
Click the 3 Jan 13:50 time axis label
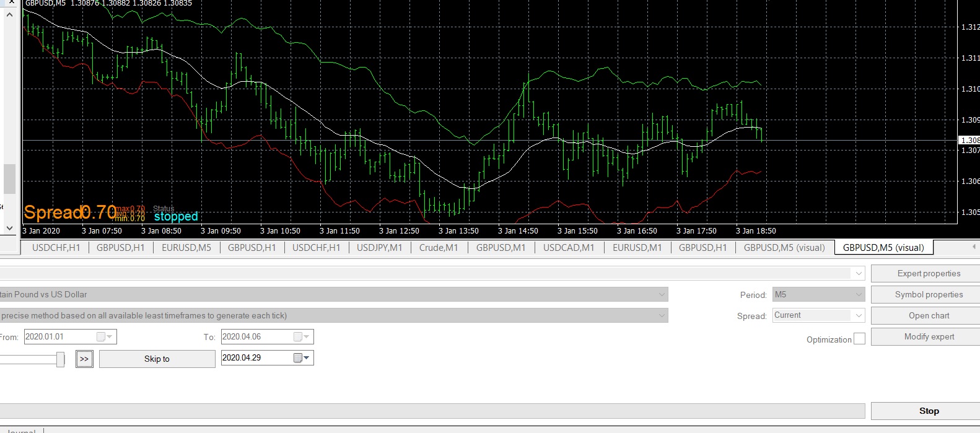click(x=458, y=230)
